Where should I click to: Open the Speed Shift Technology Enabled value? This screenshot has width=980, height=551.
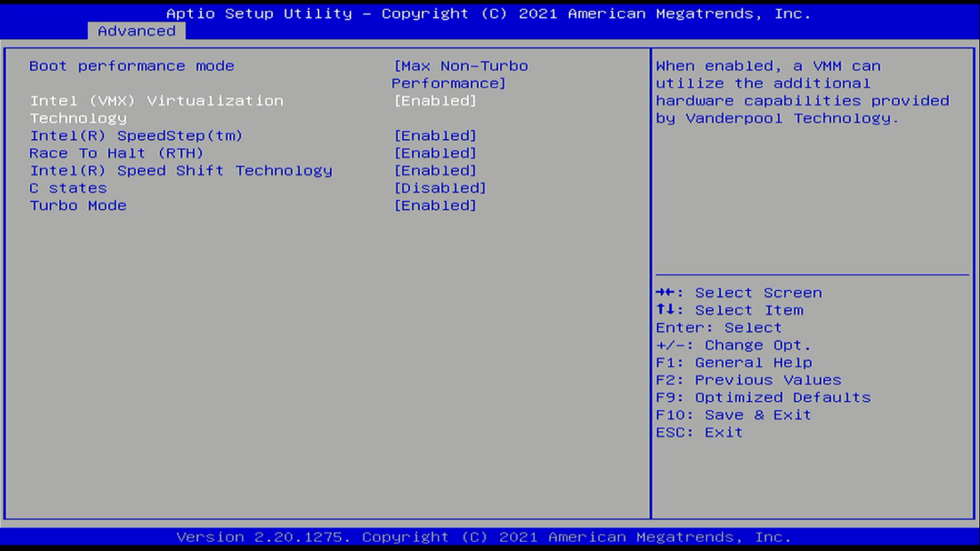click(x=435, y=171)
